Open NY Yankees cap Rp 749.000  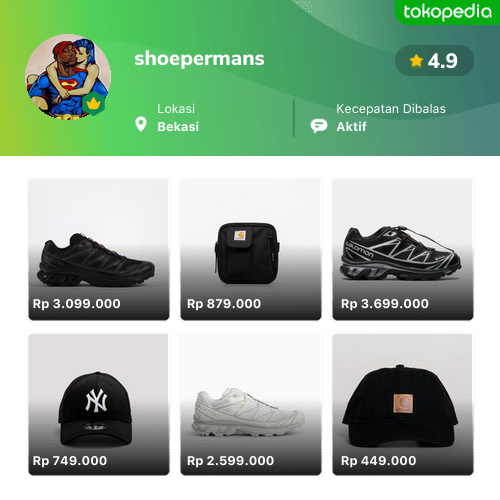coord(99,404)
